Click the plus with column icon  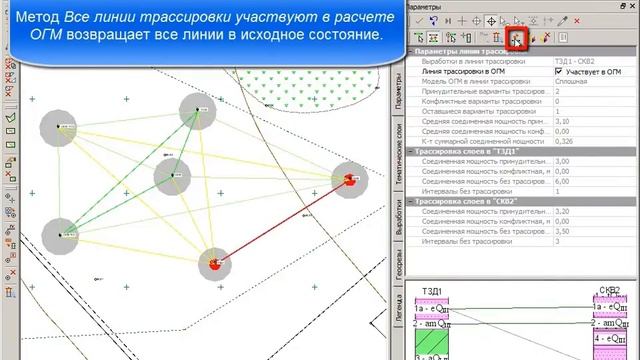[x=466, y=38]
